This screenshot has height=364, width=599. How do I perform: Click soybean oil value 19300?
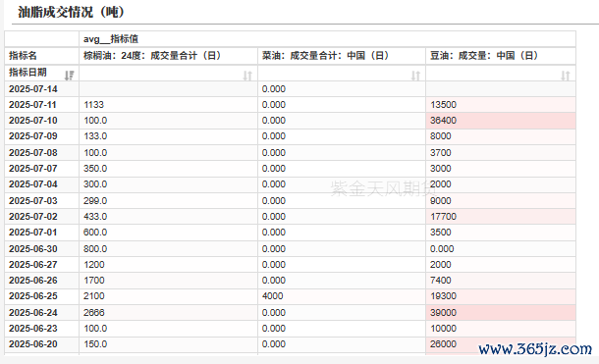(x=444, y=295)
